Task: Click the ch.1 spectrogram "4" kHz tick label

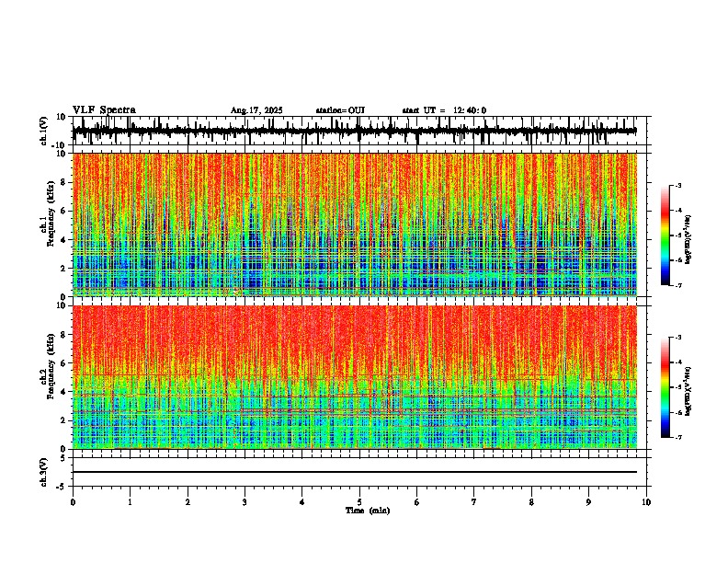Action: pyautogui.click(x=64, y=240)
